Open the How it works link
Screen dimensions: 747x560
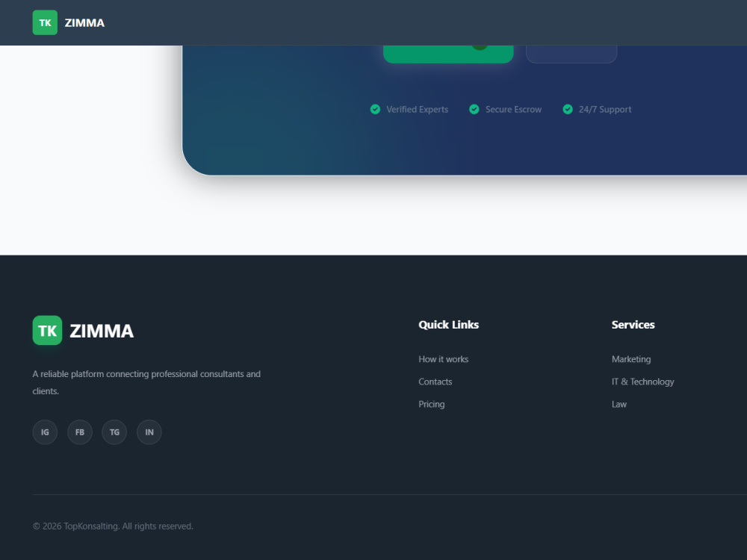point(443,359)
